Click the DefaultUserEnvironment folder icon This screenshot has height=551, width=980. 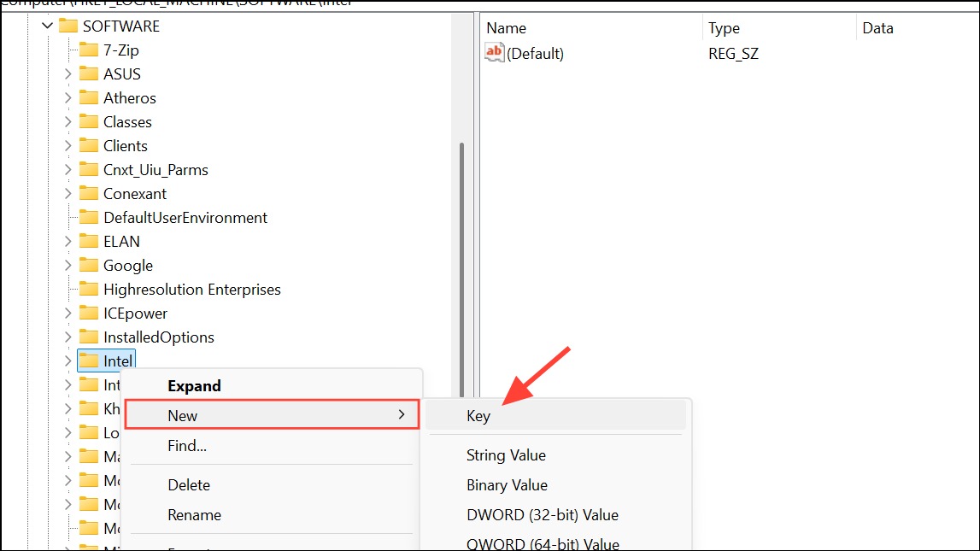89,217
